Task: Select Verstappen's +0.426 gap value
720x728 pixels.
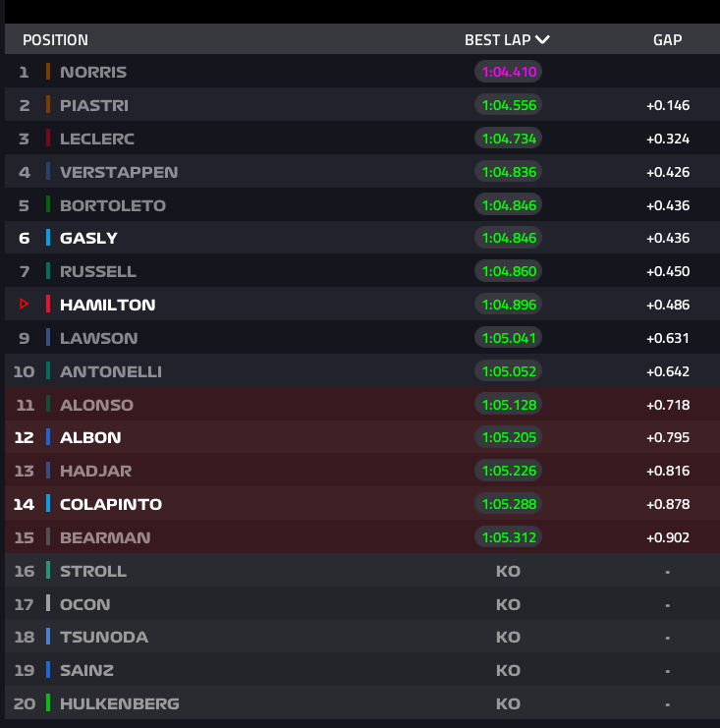Action: [668, 172]
